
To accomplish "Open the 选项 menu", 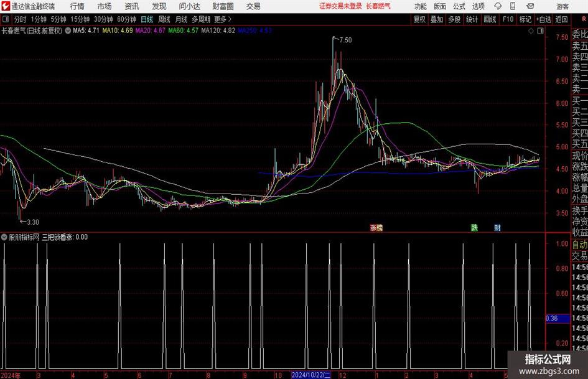I will point(478,6).
